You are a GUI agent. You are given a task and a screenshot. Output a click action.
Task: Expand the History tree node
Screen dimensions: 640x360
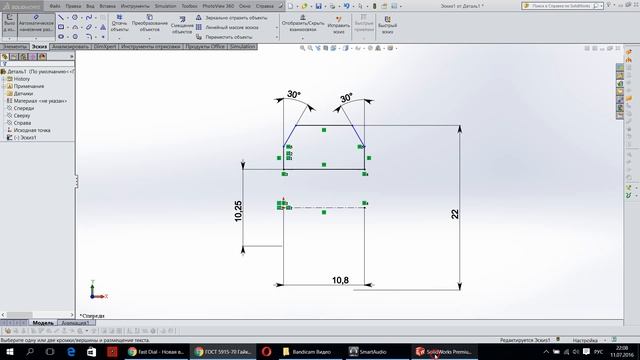(4, 79)
